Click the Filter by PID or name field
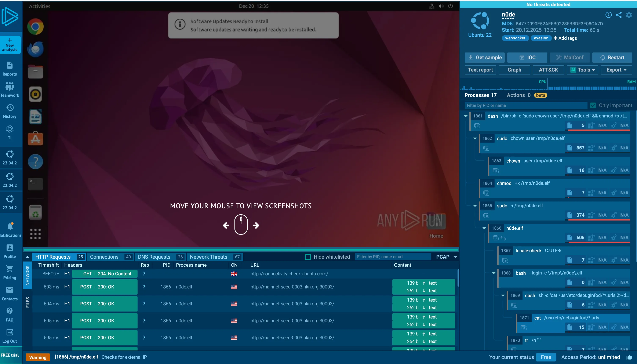This screenshot has width=637, height=364. (x=525, y=105)
